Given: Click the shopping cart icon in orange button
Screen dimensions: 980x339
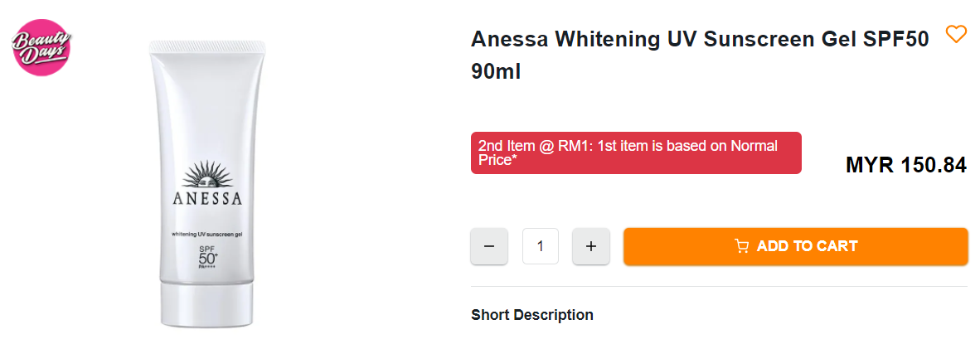Looking at the screenshot, I should click(x=741, y=246).
